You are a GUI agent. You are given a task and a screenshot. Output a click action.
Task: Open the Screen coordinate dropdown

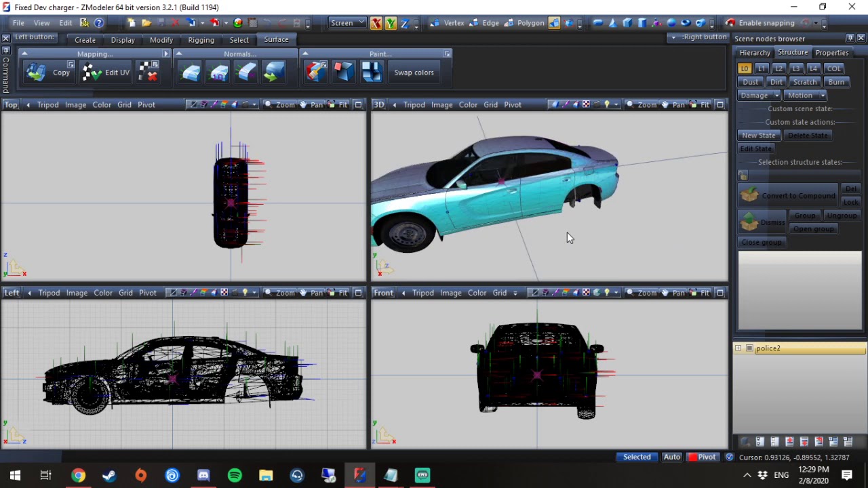tap(347, 23)
